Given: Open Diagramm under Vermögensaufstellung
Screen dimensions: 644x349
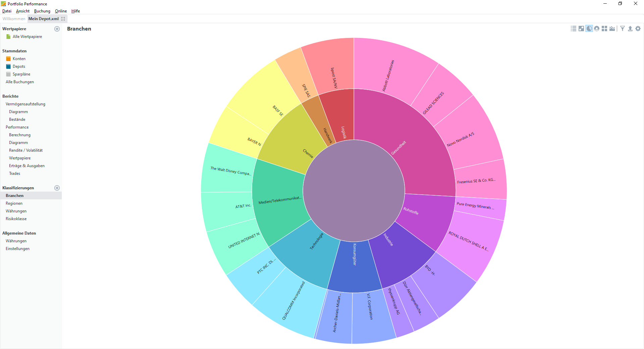Looking at the screenshot, I should click(18, 112).
